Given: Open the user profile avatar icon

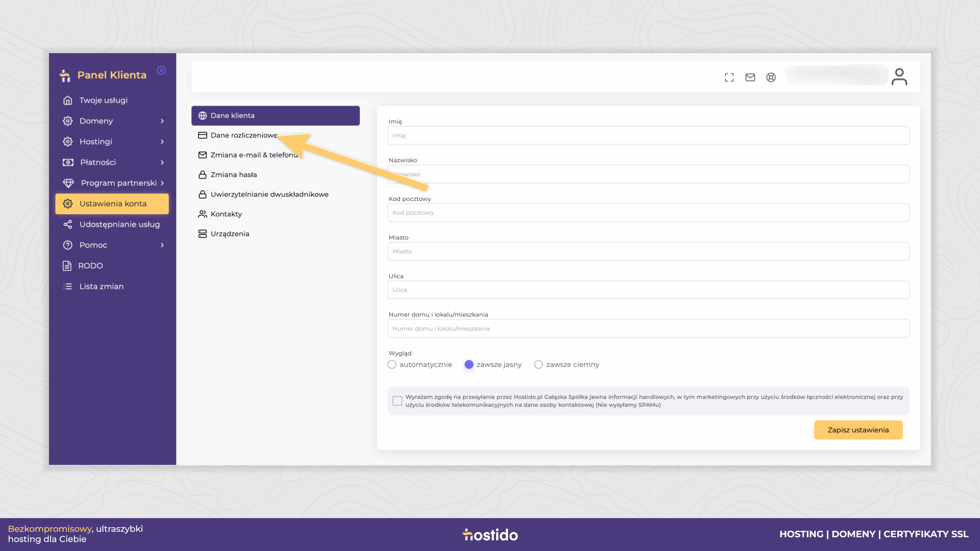Looking at the screenshot, I should 899,77.
